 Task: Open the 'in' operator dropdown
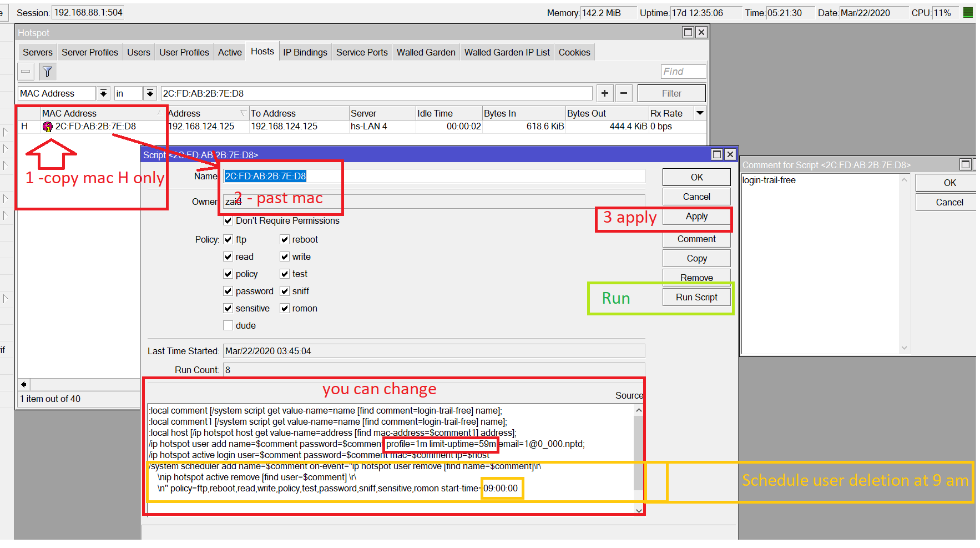click(x=150, y=93)
